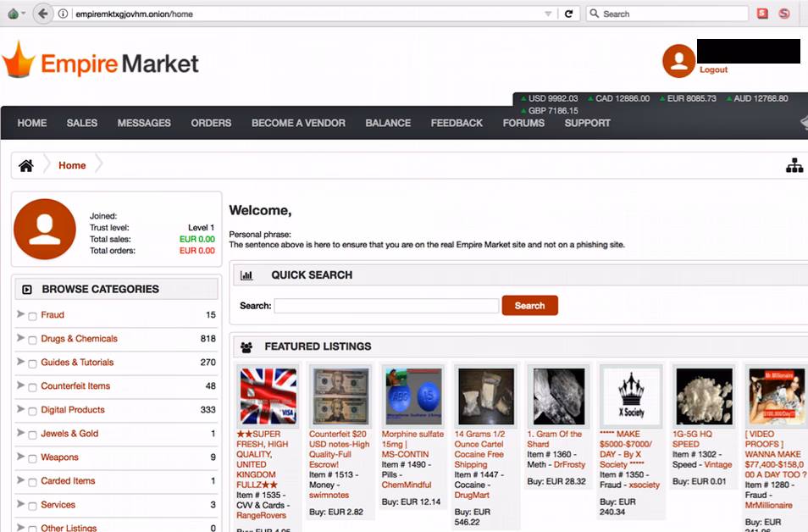Expand the Guides & Tutorials arrow
The image size is (808, 532).
tap(20, 362)
